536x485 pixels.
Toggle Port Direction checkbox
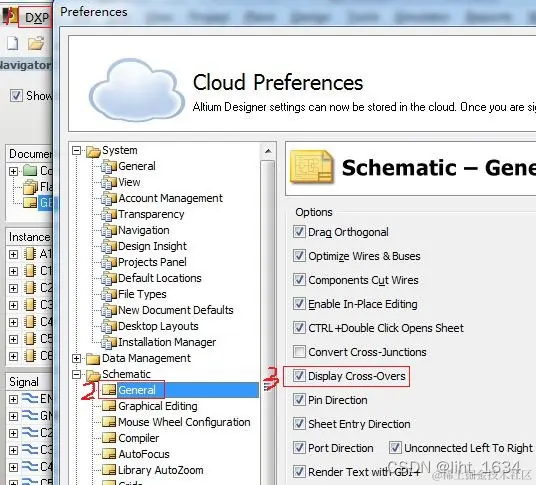click(x=299, y=447)
